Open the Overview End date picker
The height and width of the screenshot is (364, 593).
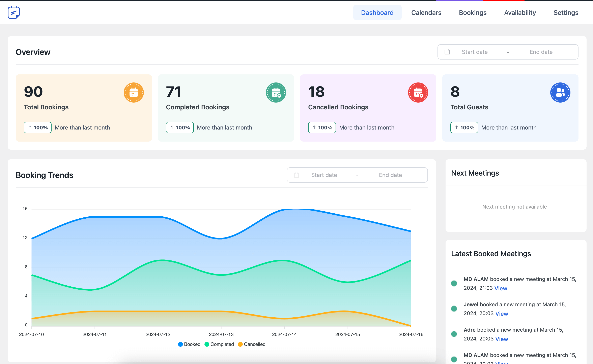coord(541,52)
